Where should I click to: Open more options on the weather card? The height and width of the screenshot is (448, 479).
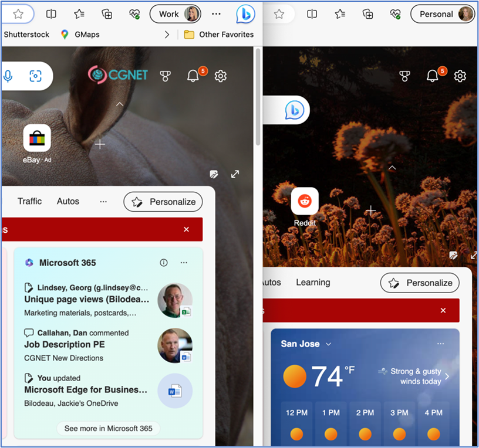[441, 344]
